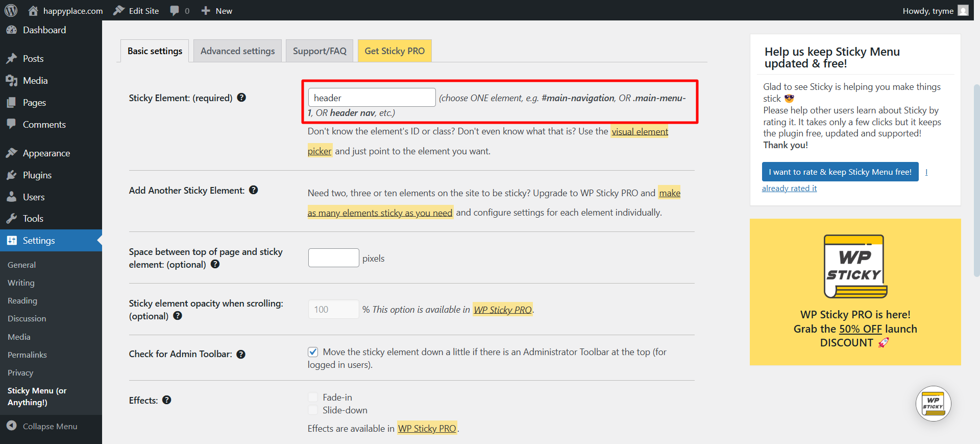Open the comments bubble in admin bar
Viewport: 980px width, 444px height.
[175, 11]
